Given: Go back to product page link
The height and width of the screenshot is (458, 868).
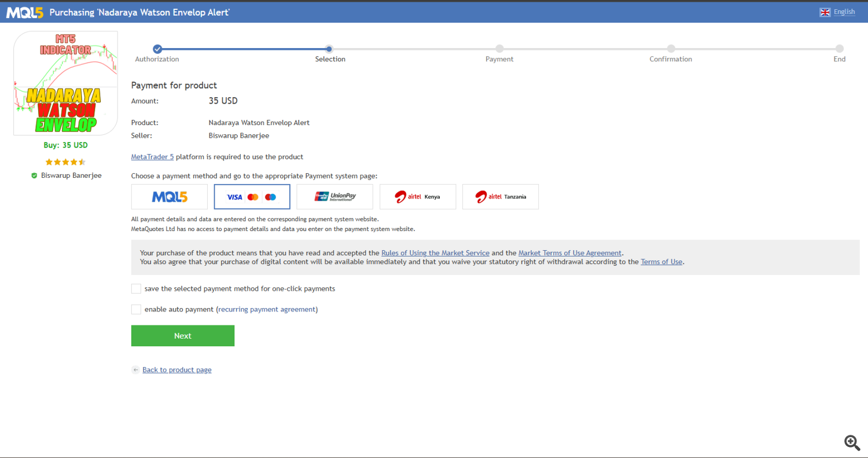Looking at the screenshot, I should (x=177, y=370).
